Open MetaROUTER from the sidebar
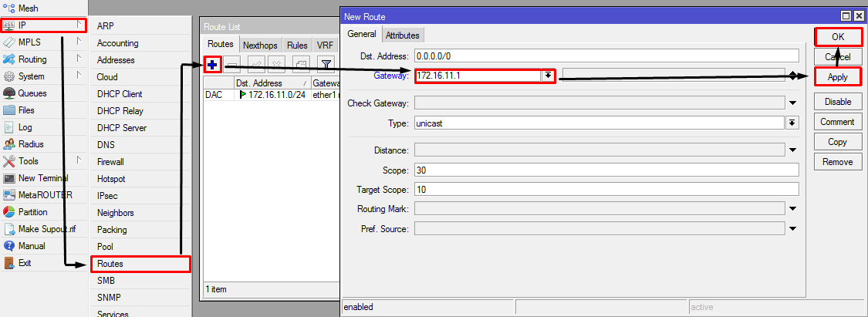868x317 pixels. point(43,194)
